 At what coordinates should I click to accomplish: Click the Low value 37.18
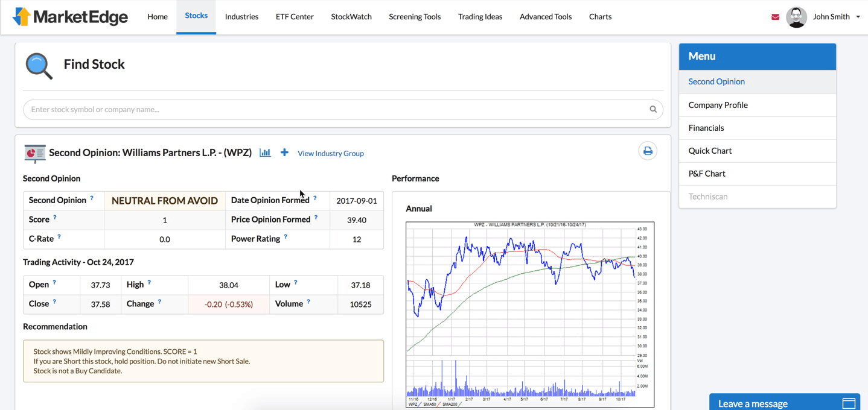[360, 285]
